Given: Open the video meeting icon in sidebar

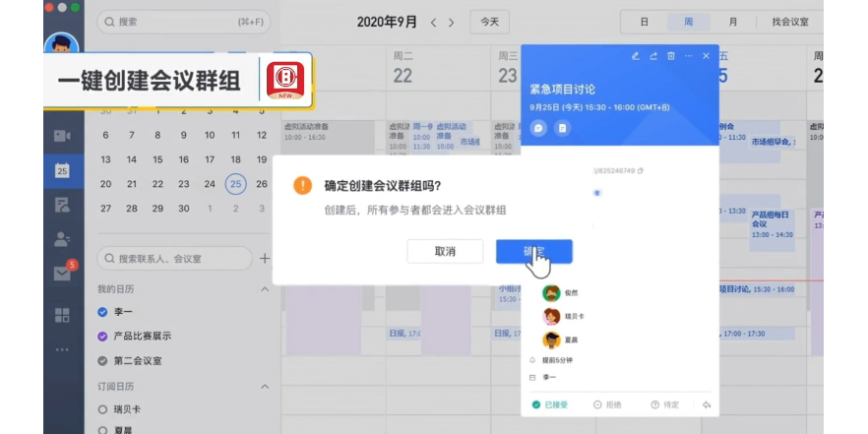Looking at the screenshot, I should coord(62,135).
